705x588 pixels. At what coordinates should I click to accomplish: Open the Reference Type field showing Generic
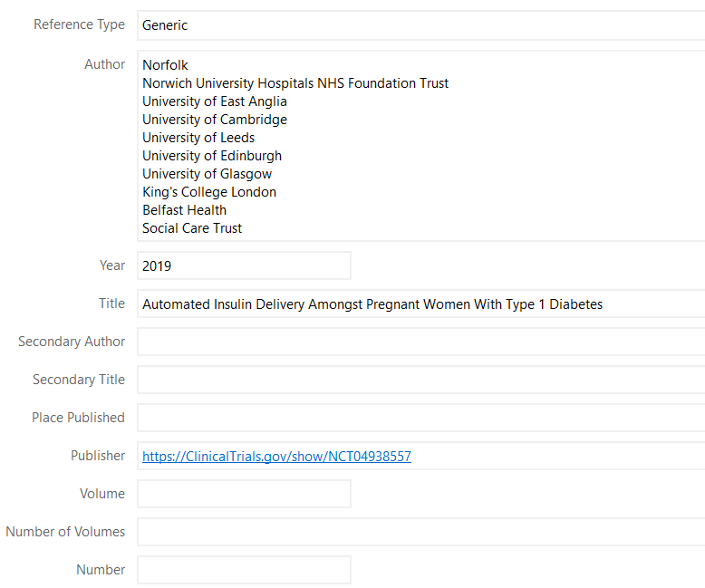pos(417,25)
